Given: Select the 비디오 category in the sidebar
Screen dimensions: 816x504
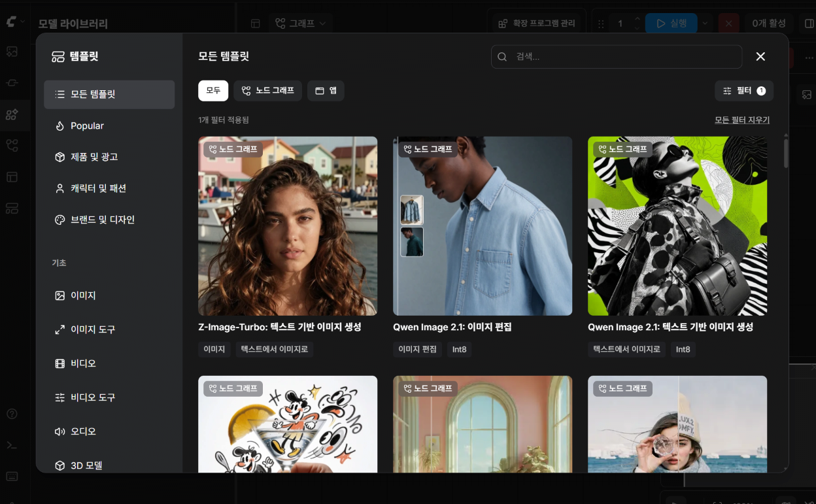Looking at the screenshot, I should 109,363.
